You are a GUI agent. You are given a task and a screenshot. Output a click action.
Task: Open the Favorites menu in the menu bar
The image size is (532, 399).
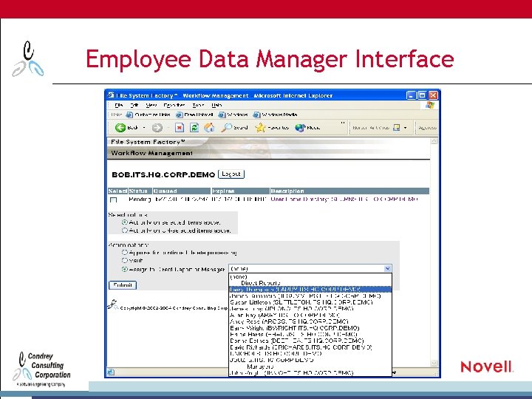(x=174, y=105)
